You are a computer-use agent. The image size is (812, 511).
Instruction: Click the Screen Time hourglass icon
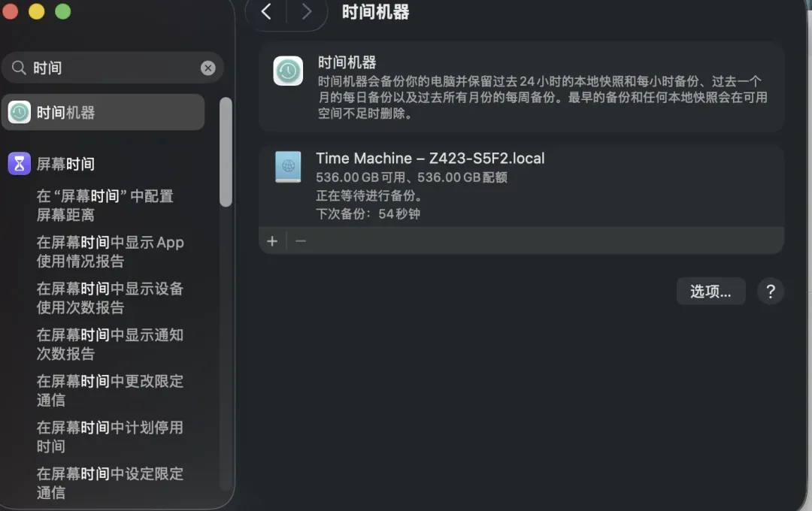(x=20, y=164)
